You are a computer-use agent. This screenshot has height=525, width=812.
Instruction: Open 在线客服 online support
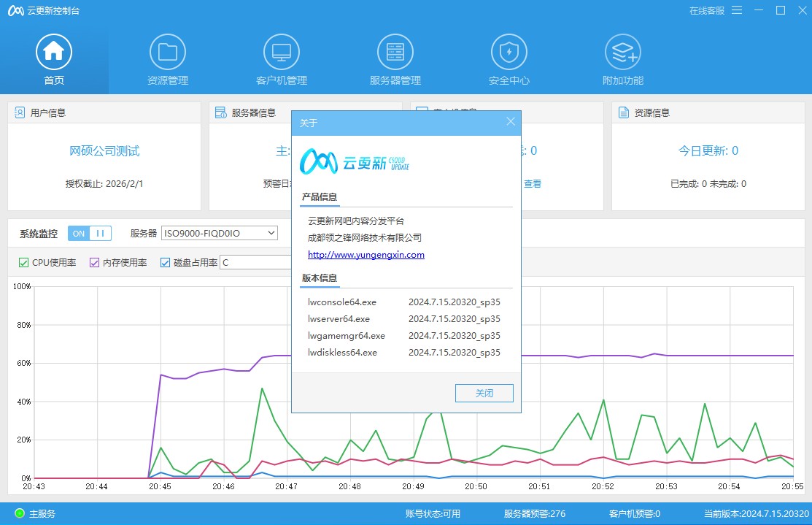point(707,11)
